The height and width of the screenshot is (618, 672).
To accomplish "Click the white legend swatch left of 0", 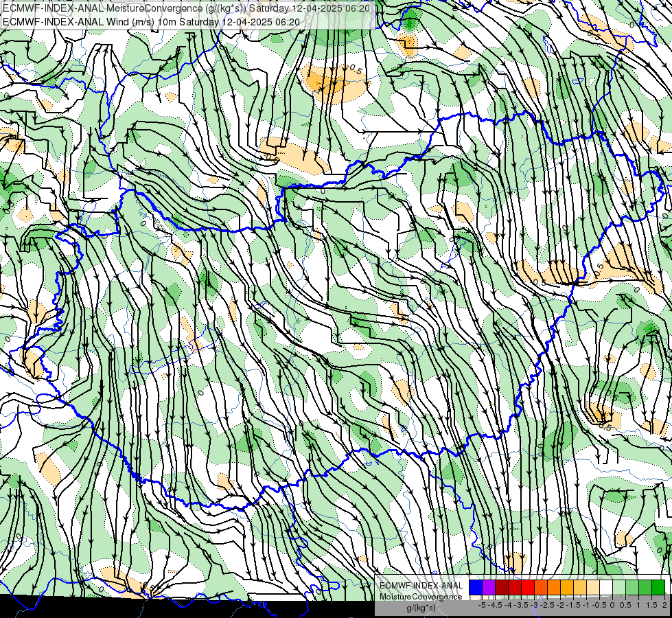I will (x=606, y=588).
